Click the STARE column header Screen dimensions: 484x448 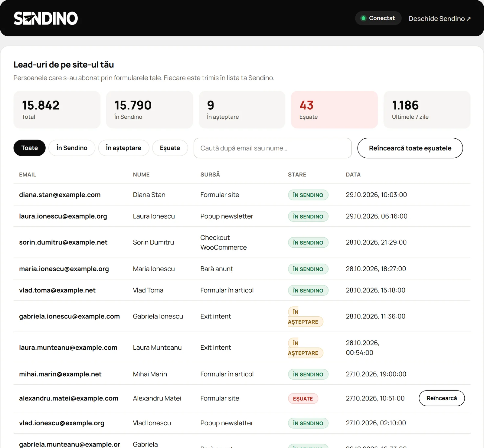(297, 175)
